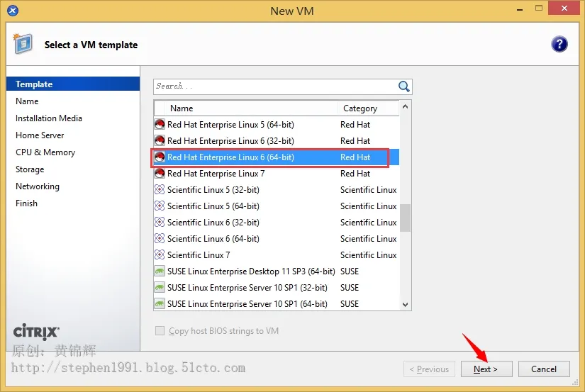Click the Red Hat Enterprise Linux 5 (64-bit) icon
585x392 pixels.
[x=160, y=124]
